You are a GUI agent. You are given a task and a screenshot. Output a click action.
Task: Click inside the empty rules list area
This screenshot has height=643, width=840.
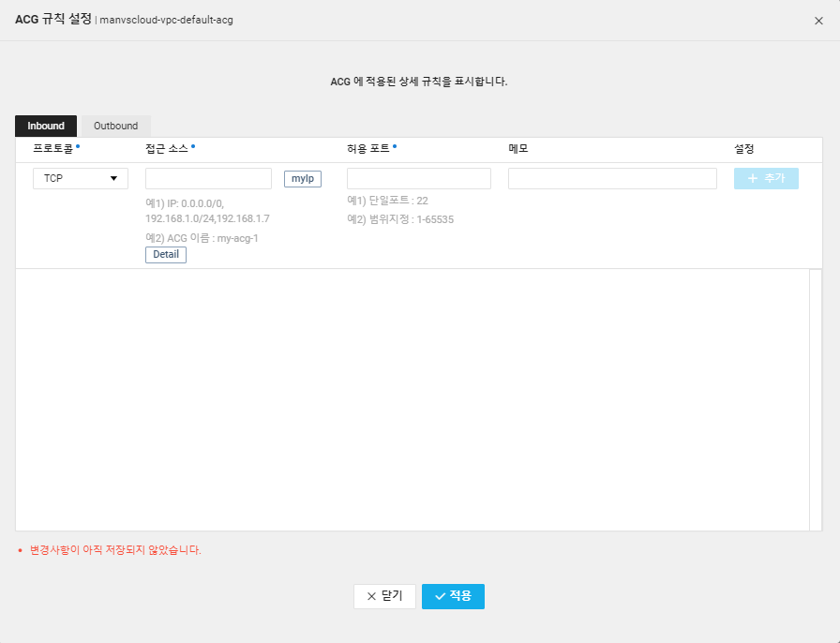click(412, 399)
